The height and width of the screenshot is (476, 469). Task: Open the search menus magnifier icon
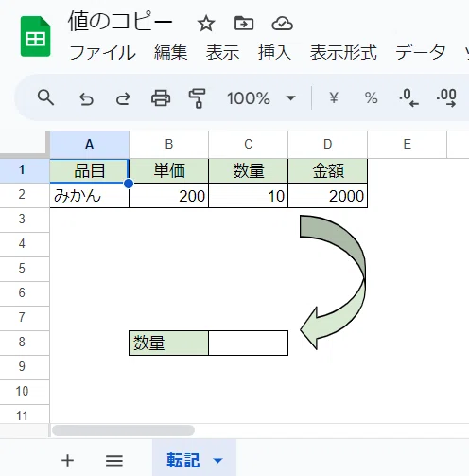45,97
